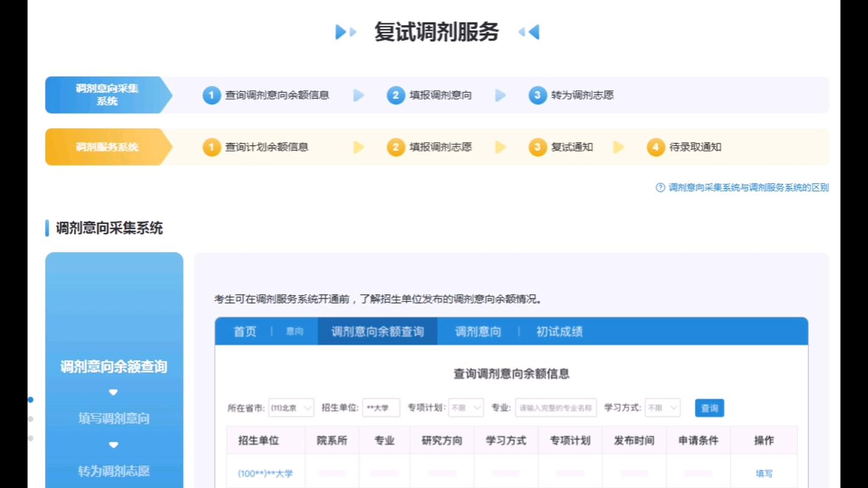Switch to the 初试成绩 tab

pos(559,332)
